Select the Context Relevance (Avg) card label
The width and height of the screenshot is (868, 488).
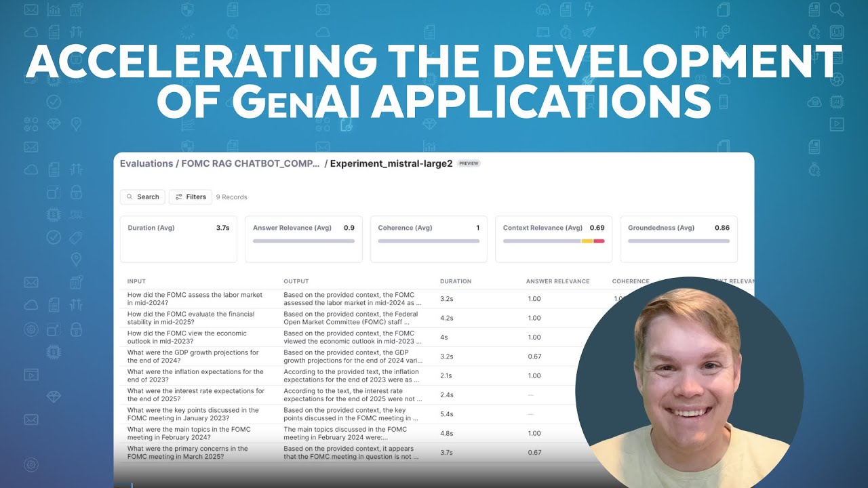[542, 228]
